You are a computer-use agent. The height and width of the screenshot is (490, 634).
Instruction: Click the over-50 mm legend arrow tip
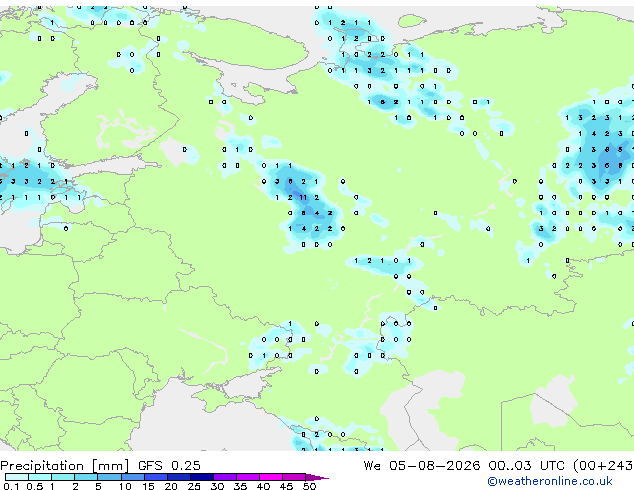317,477
